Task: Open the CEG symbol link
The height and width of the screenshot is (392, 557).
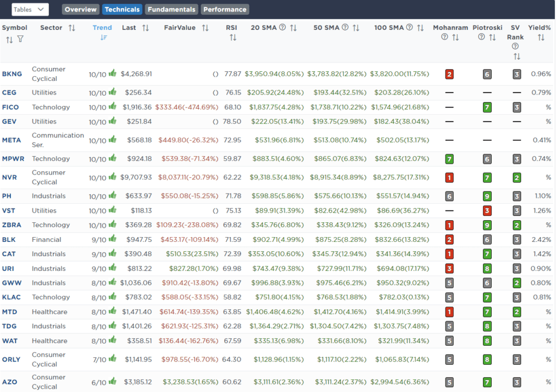Action: pos(9,92)
